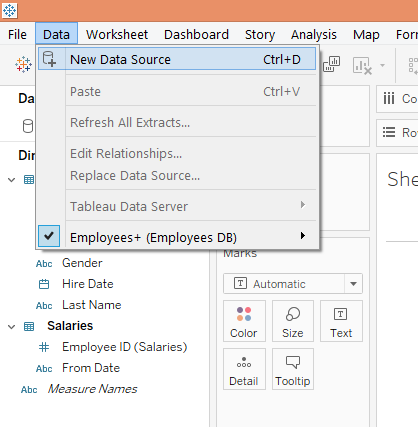Toggle the Employees+ (Employees DB) checkmark
The height and width of the screenshot is (427, 418).
(x=49, y=236)
